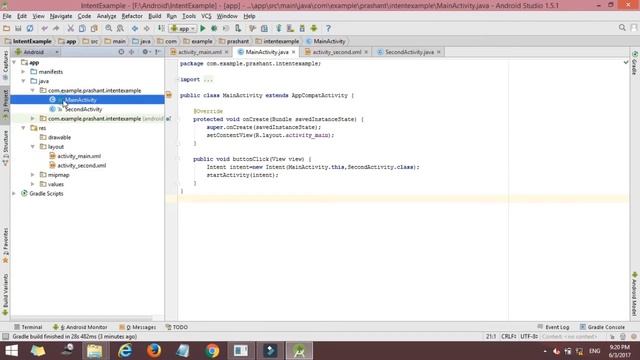Open the Build menu
Viewport: 640px width, 360px height.
point(155,16)
